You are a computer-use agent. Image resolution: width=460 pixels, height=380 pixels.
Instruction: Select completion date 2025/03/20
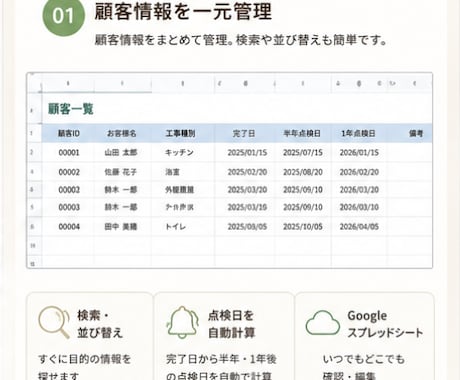coord(247,190)
